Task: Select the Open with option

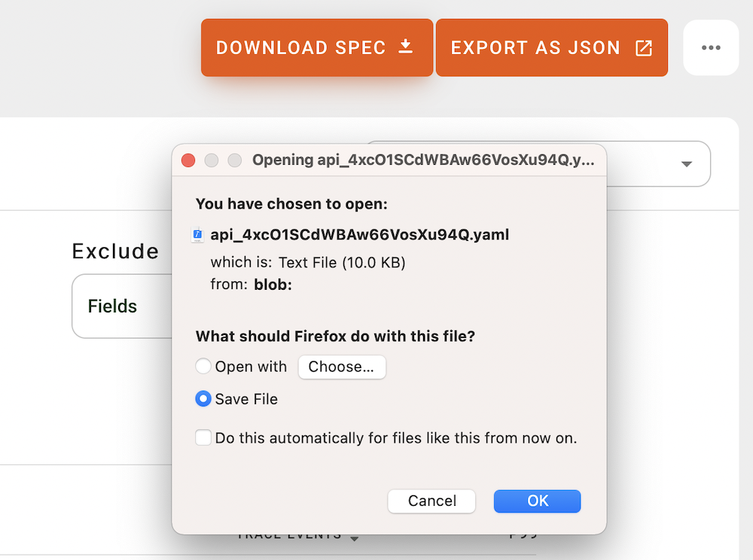Action: [x=203, y=367]
